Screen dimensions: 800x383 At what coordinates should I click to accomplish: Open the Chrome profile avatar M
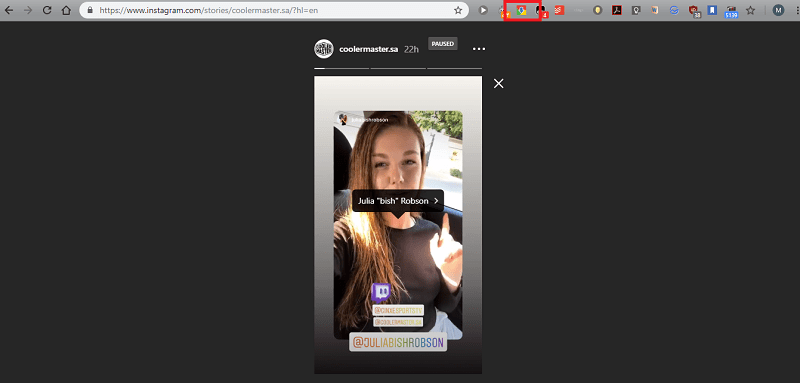[x=778, y=10]
